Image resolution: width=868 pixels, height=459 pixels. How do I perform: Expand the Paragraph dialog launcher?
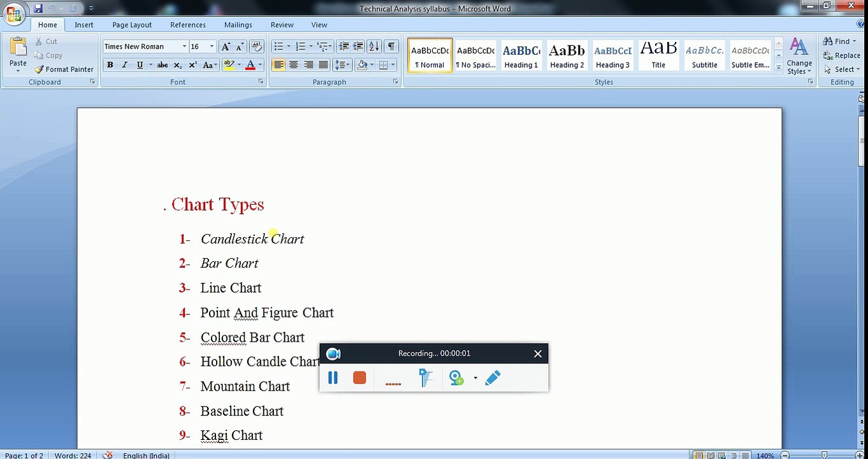point(395,82)
